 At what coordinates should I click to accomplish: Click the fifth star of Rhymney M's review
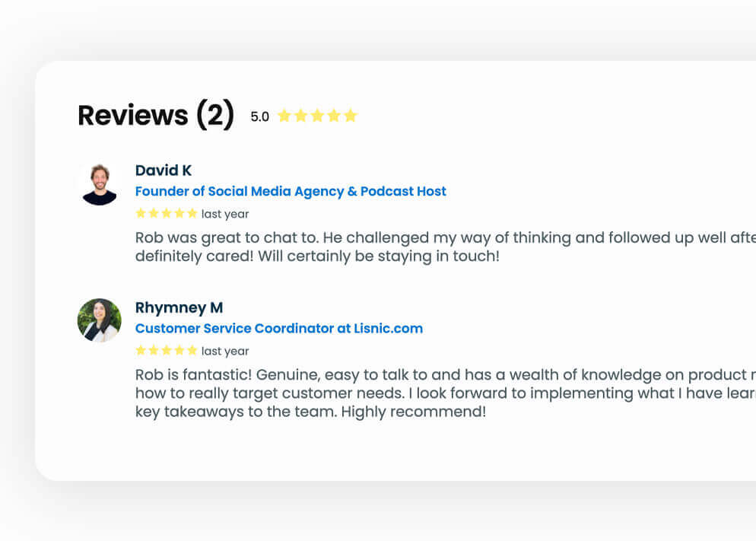pyautogui.click(x=192, y=351)
